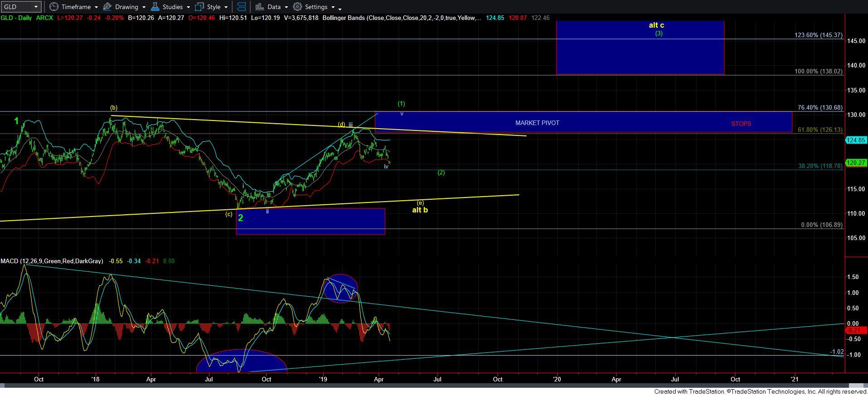
Task: Click the 100.00% (138.02) Fibonacci label
Action: [819, 72]
